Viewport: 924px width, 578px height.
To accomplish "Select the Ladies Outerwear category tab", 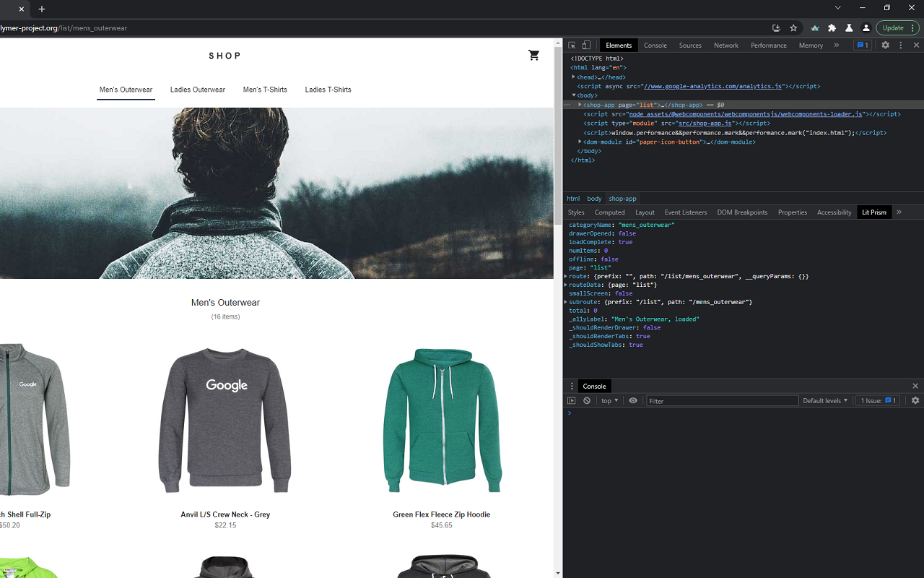I will pyautogui.click(x=198, y=90).
